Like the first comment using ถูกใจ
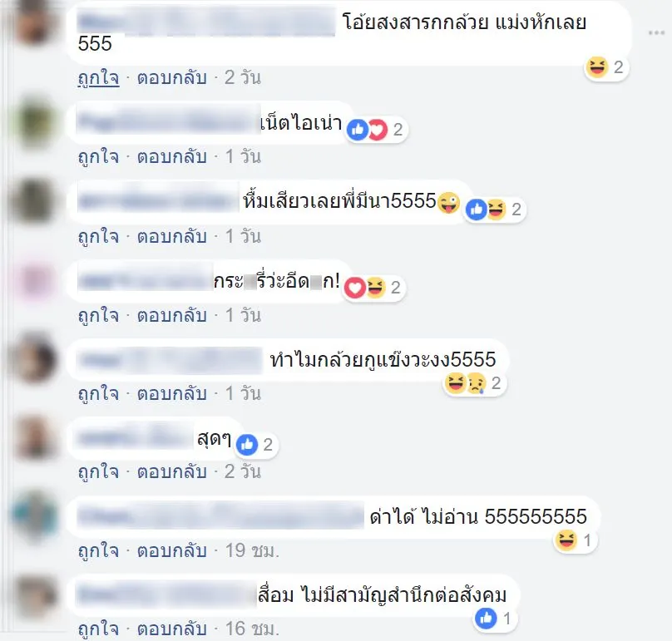Screen dimensions: 672x641 (99, 78)
